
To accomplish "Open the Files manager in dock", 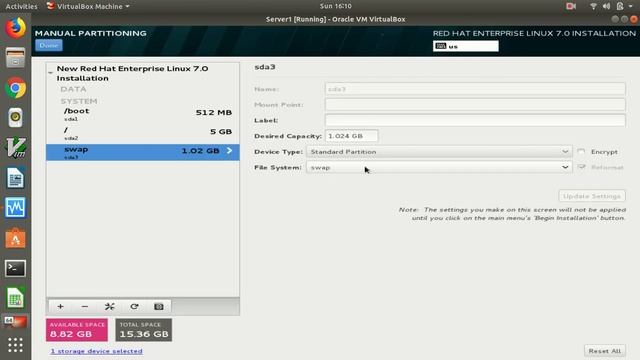I will [x=16, y=58].
